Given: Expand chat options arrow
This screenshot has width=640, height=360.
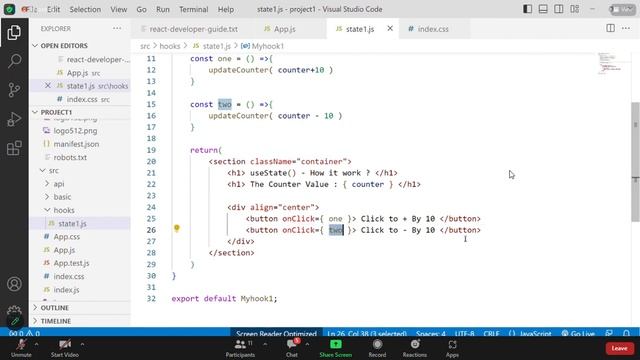Looking at the screenshot, I should pyautogui.click(x=307, y=344).
